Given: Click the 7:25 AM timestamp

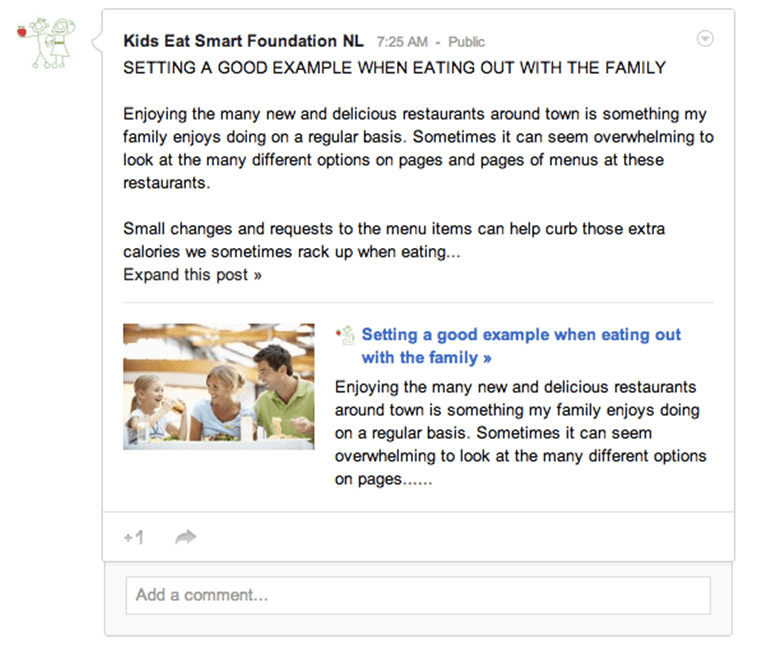Looking at the screenshot, I should click(402, 42).
